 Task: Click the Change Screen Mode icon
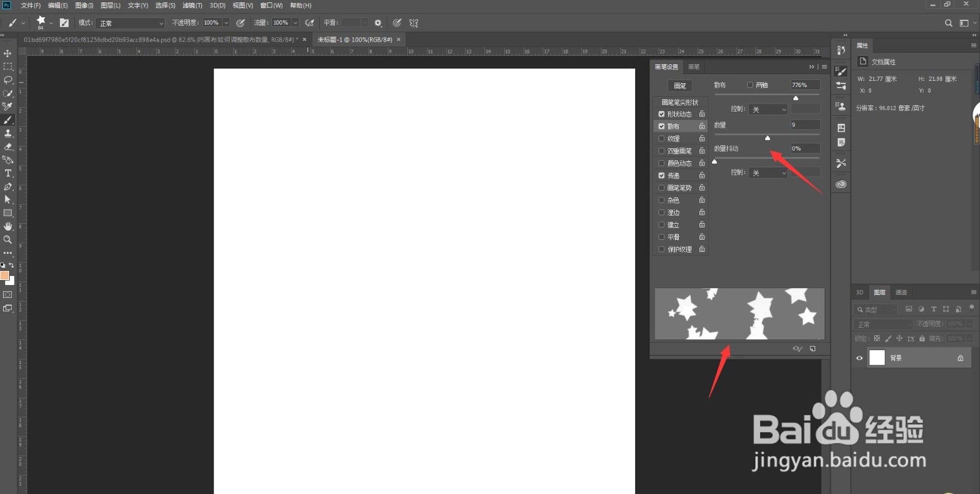[x=8, y=308]
